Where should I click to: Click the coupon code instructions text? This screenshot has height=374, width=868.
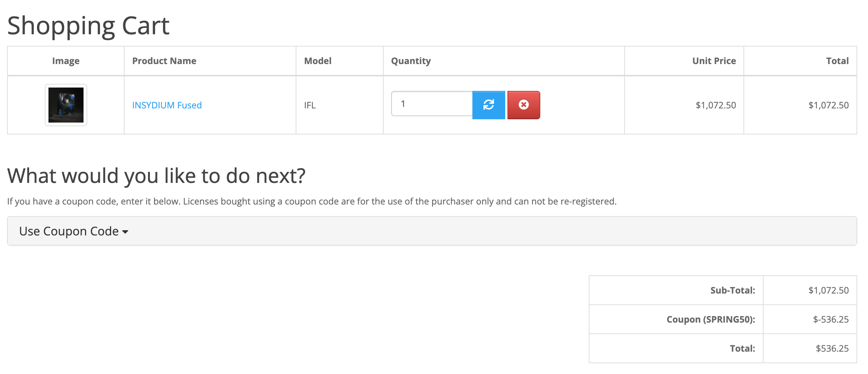coord(312,201)
